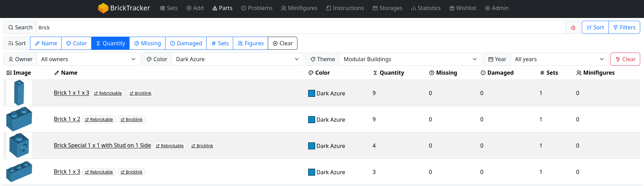This screenshot has width=644, height=186.
Task: Open Rebrickable link for Brick 1 x 2
Action: (x=99, y=120)
